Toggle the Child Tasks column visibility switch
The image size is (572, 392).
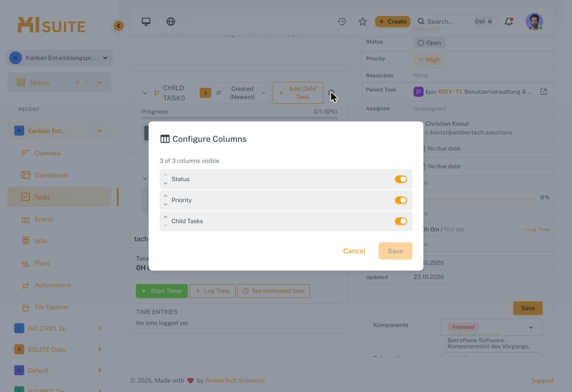(401, 221)
